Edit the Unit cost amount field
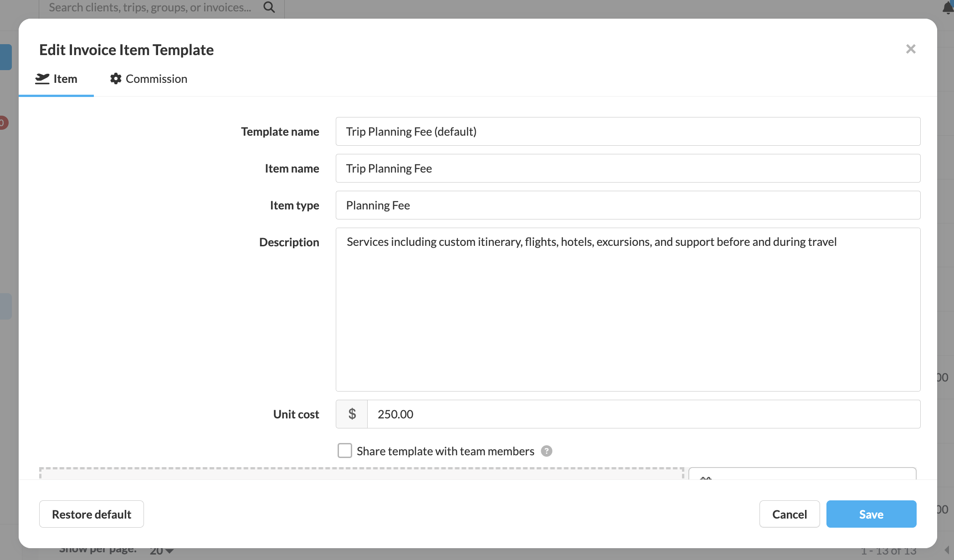This screenshot has width=954, height=560. (643, 414)
